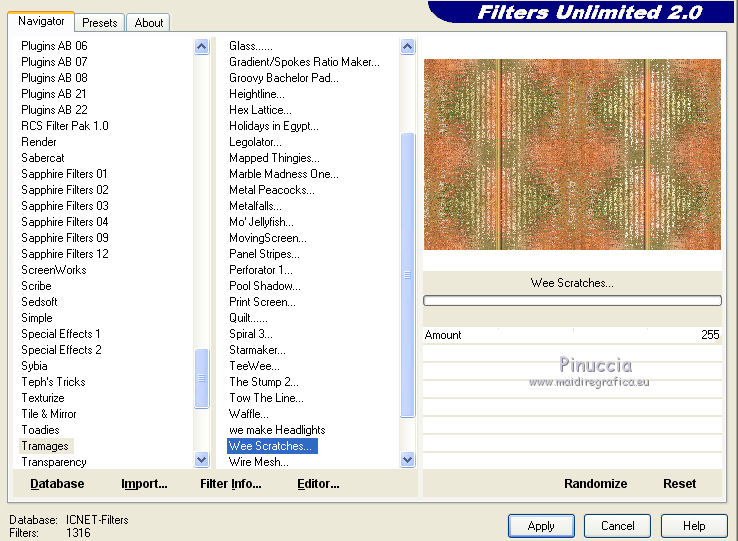Choose we make Headlights filter
The height and width of the screenshot is (541, 738).
click(x=277, y=430)
